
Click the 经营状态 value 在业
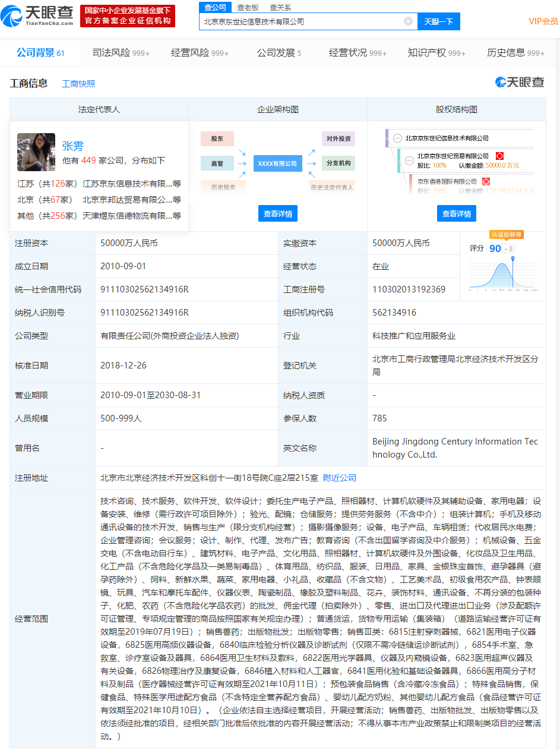click(381, 266)
